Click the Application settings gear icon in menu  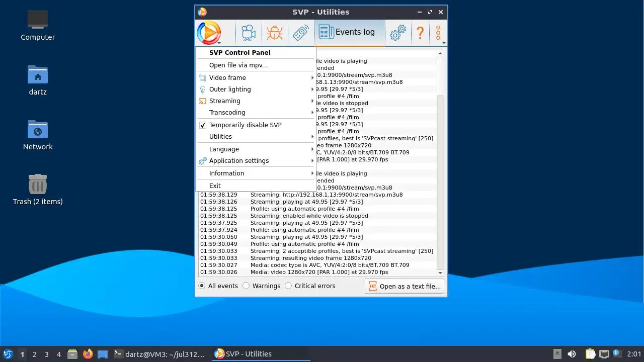pyautogui.click(x=203, y=161)
